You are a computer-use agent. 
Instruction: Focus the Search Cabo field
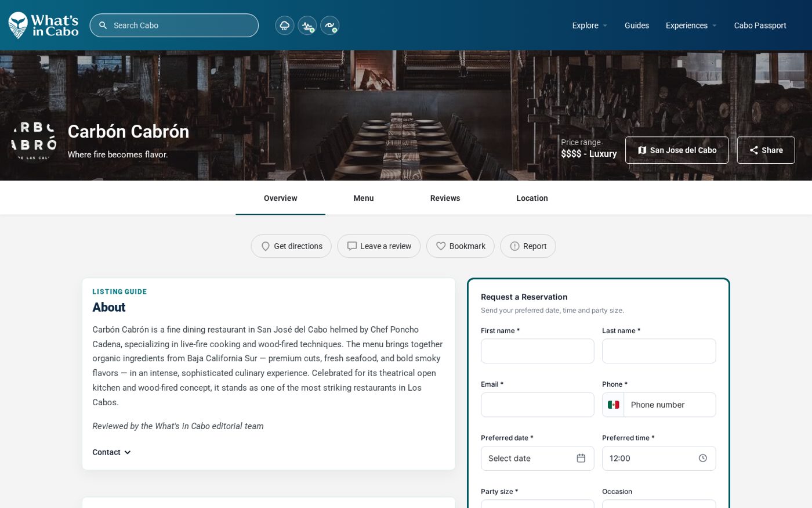pyautogui.click(x=174, y=26)
